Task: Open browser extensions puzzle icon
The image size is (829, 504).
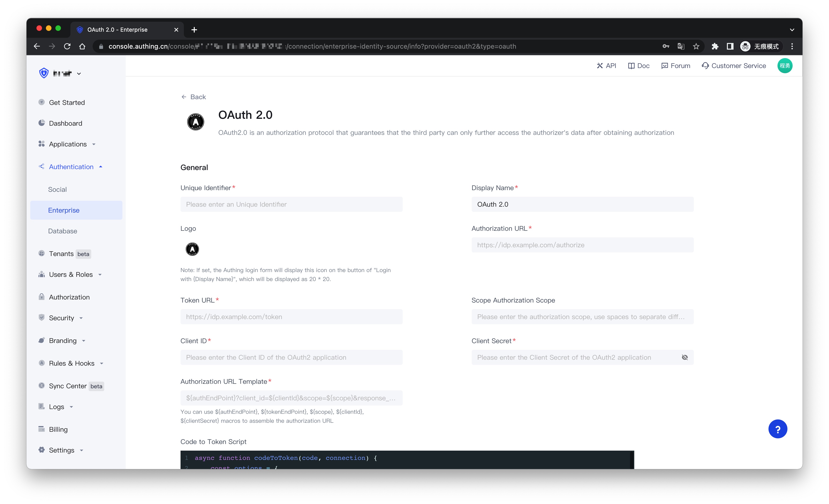Action: point(715,46)
